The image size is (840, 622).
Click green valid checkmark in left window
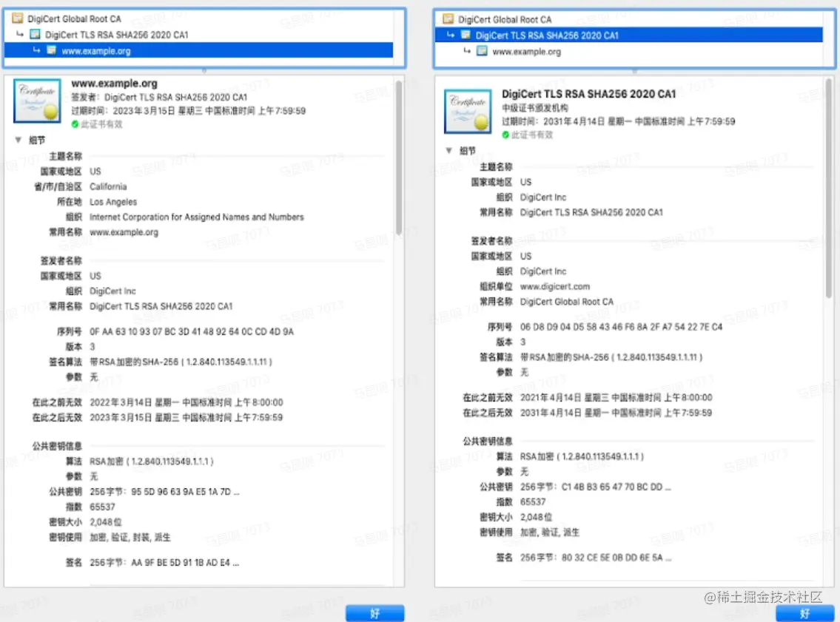point(75,124)
